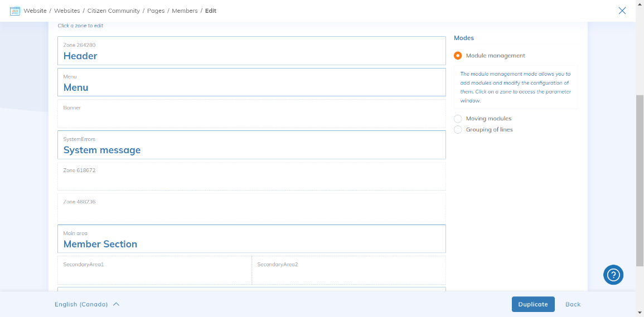Click the Edit breadcrumb text
The width and height of the screenshot is (644, 317).
click(211, 11)
